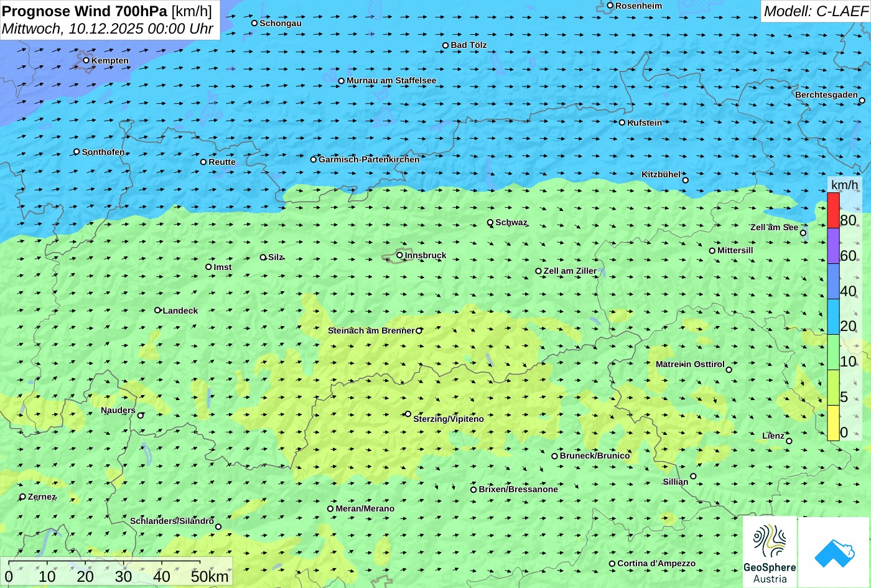871x588 pixels.
Task: Select the Innsbruck city marker circle
Action: (399, 255)
